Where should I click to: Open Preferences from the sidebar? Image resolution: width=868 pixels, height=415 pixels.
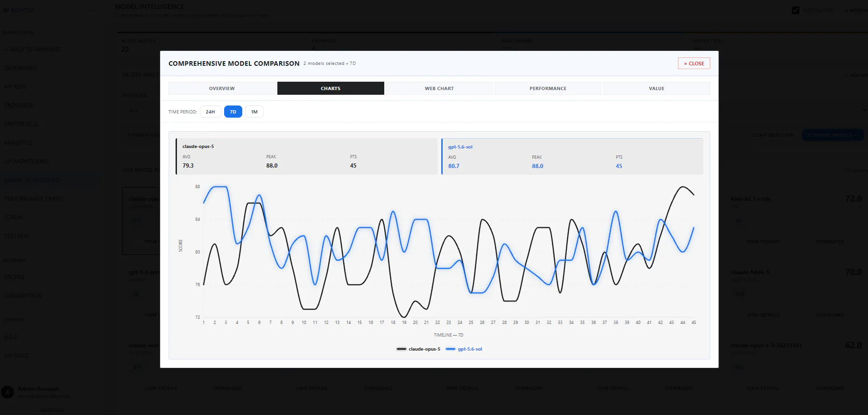pos(21,124)
